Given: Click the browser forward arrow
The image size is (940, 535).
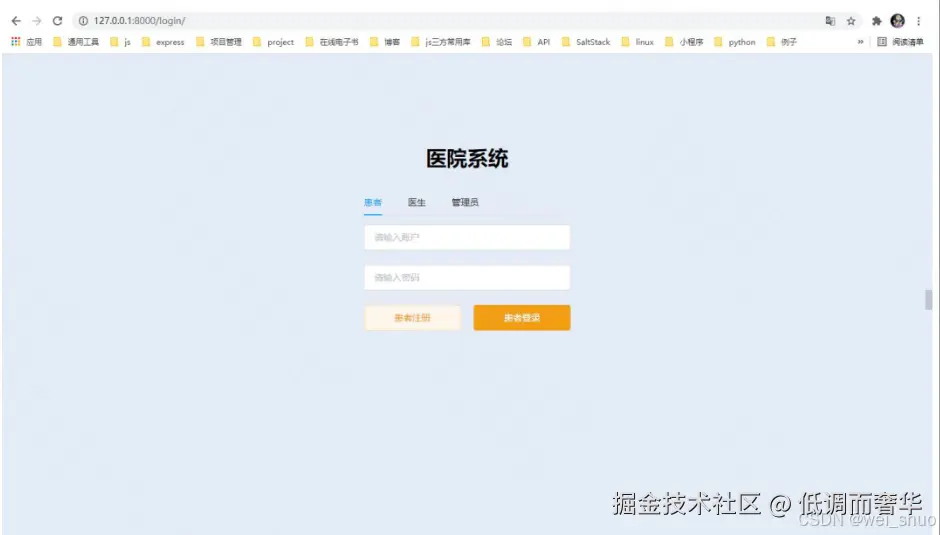Looking at the screenshot, I should click(x=37, y=21).
